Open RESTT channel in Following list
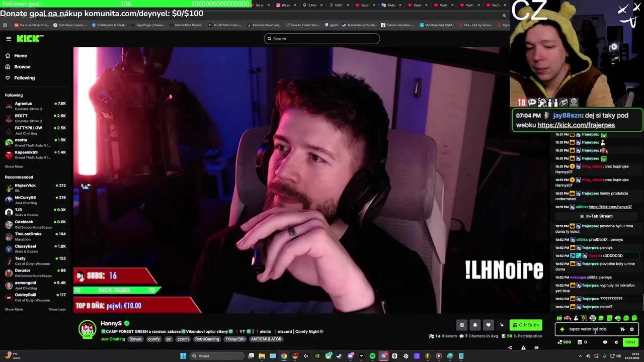The width and height of the screenshot is (644, 362). [35, 118]
